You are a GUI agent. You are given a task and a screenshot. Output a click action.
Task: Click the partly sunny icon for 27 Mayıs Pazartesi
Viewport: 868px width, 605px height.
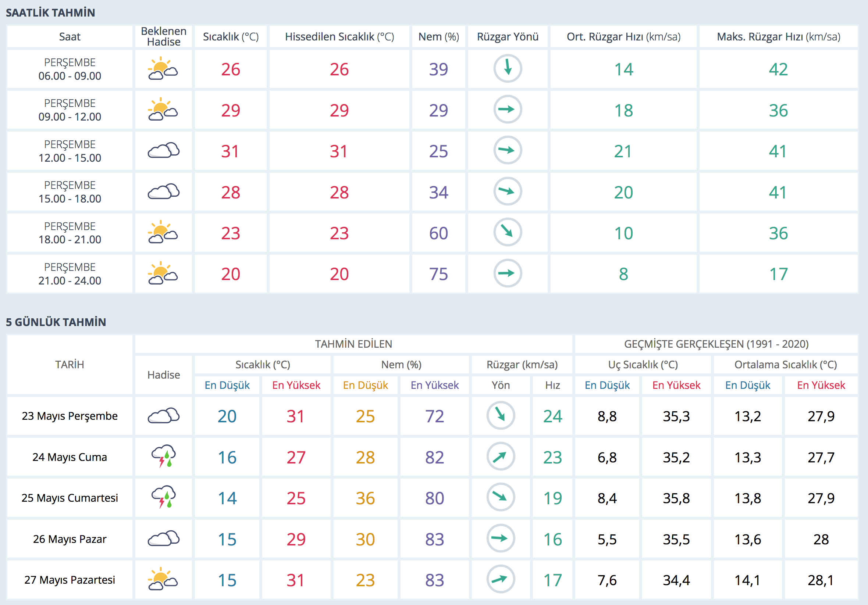163,579
